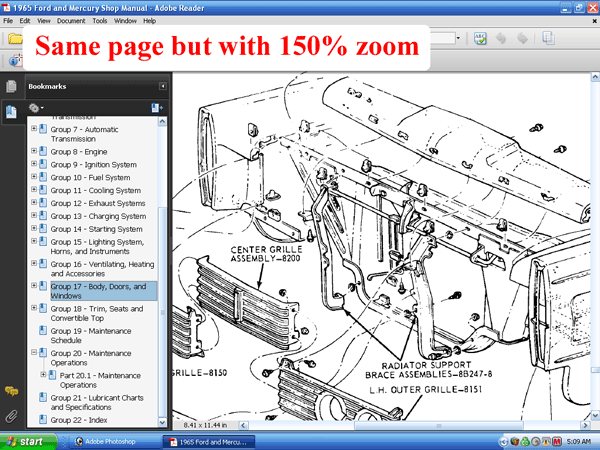Open the Help menu
Viewport: 600px width, 450px height.
pyautogui.click(x=150, y=21)
